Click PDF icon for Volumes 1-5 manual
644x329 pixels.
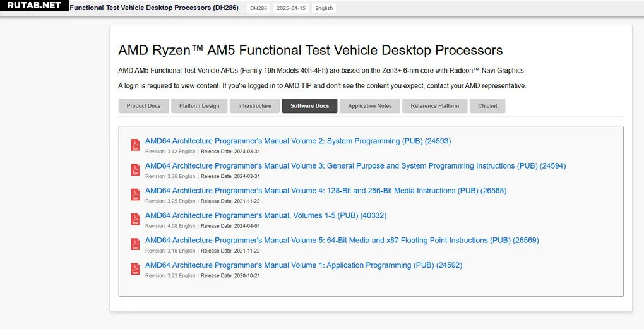click(135, 219)
